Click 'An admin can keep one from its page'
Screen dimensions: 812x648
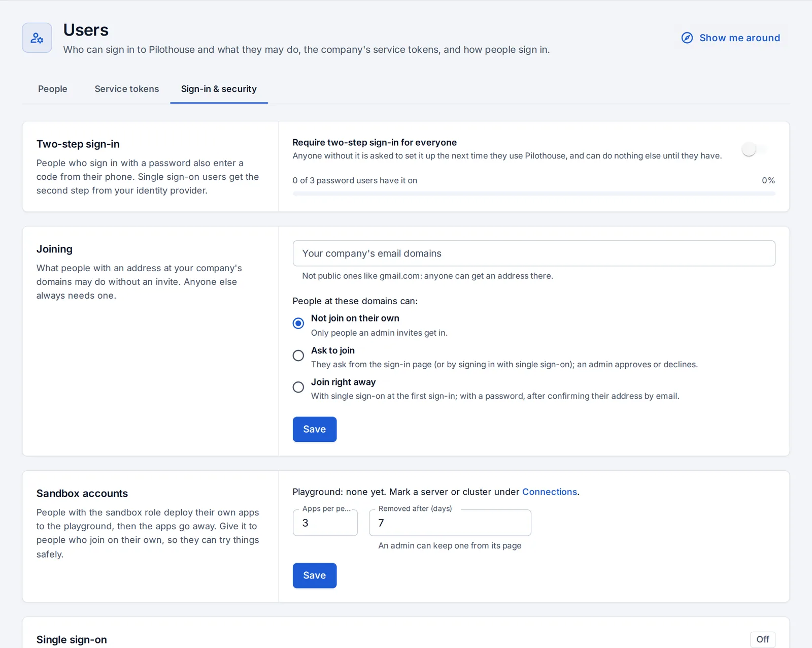pyautogui.click(x=450, y=545)
